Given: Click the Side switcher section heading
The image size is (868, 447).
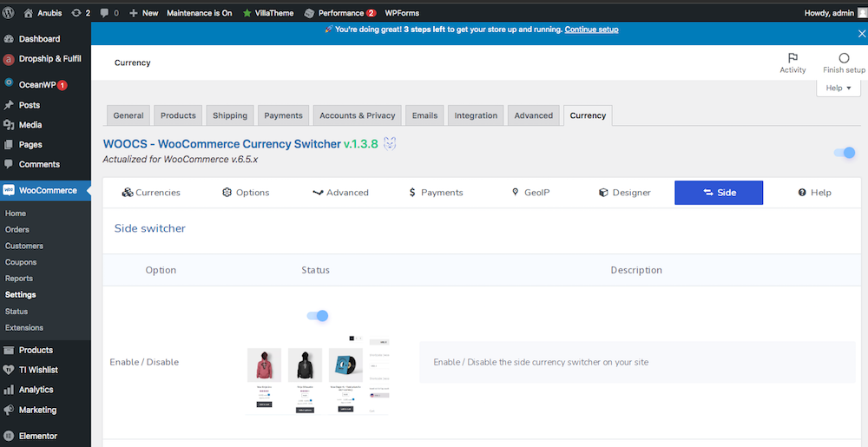Looking at the screenshot, I should pyautogui.click(x=150, y=228).
